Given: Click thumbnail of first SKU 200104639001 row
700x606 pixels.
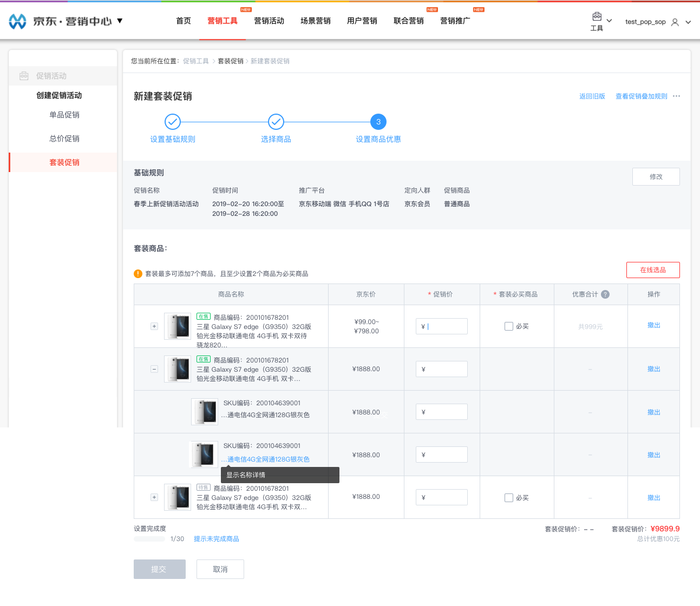Looking at the screenshot, I should click(205, 412).
